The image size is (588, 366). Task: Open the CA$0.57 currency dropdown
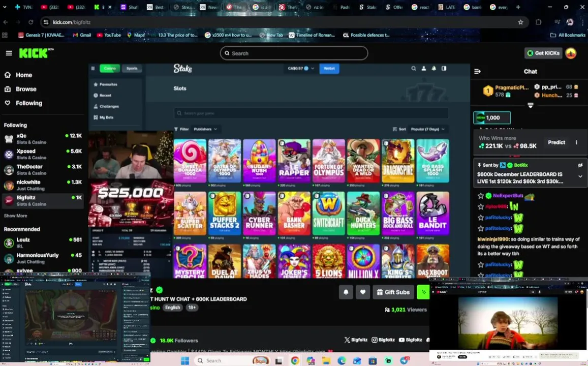pos(301,68)
